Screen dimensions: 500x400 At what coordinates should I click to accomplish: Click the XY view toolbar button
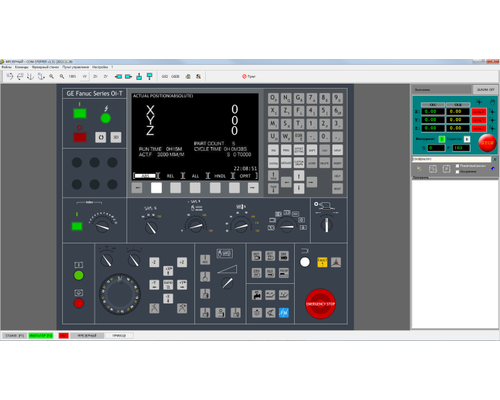click(x=85, y=76)
